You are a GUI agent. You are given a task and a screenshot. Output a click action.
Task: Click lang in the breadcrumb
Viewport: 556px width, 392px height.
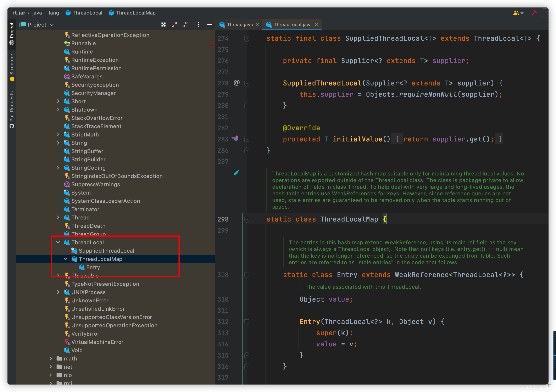[54, 13]
